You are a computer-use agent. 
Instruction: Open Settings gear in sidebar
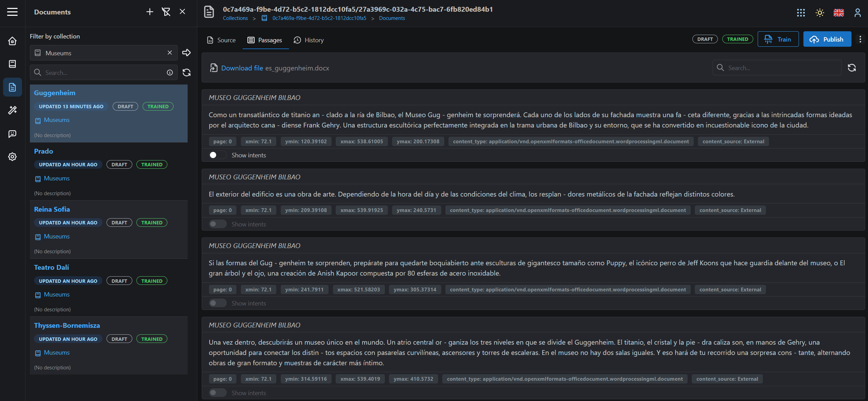point(12,157)
